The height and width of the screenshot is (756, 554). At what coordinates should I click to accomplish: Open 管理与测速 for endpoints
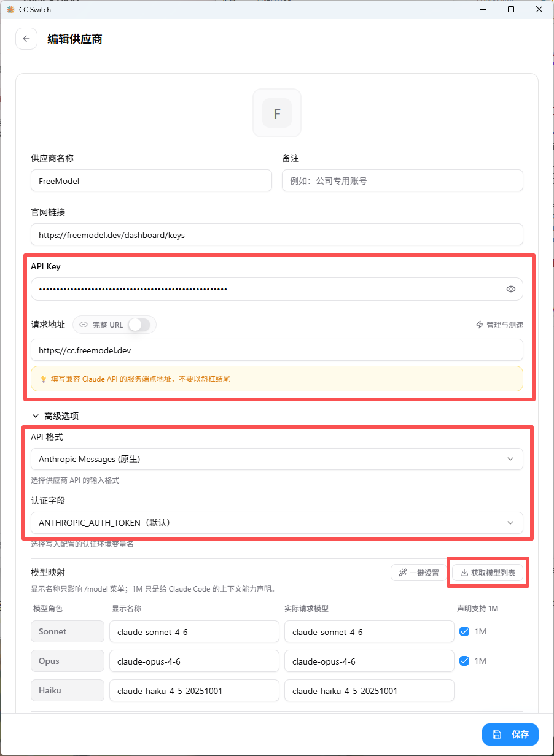click(499, 325)
